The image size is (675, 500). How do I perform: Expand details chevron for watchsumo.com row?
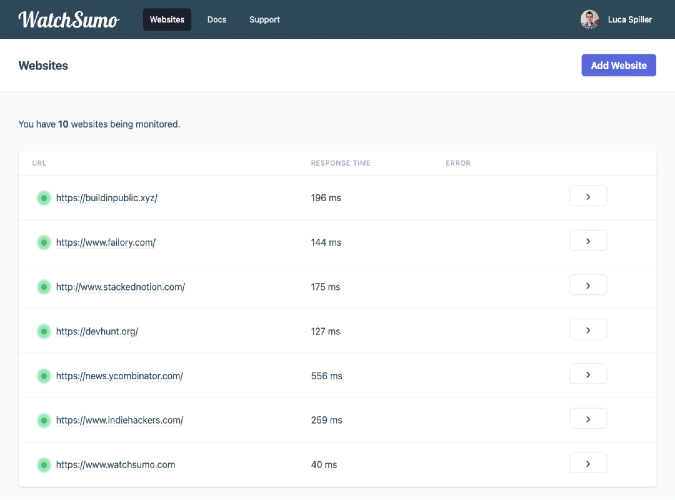coord(588,463)
